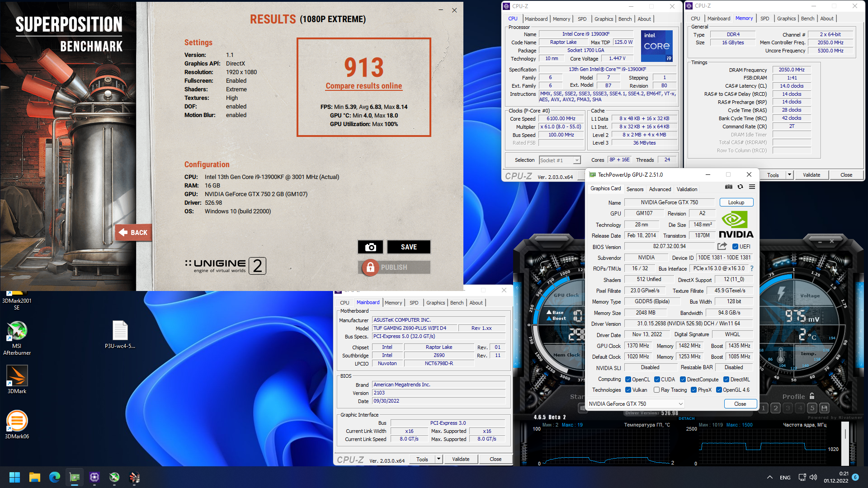868x488 pixels.
Task: Click Validate in CPU-Z Memory window
Action: point(811,175)
